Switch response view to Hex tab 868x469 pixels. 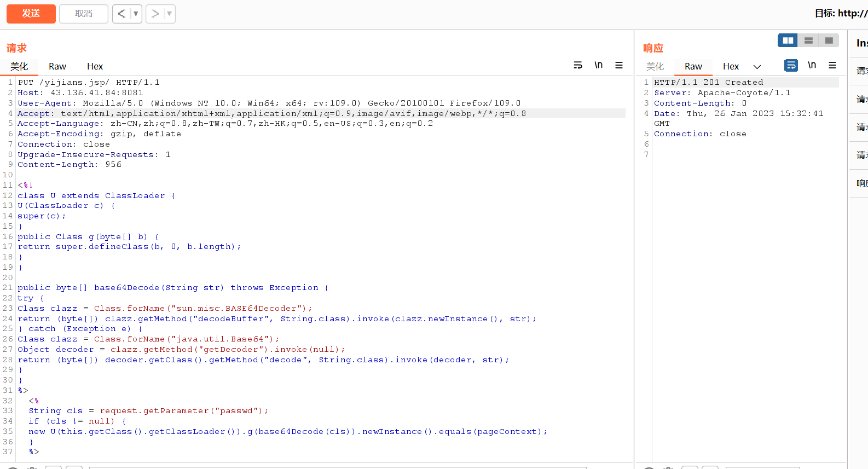(731, 66)
